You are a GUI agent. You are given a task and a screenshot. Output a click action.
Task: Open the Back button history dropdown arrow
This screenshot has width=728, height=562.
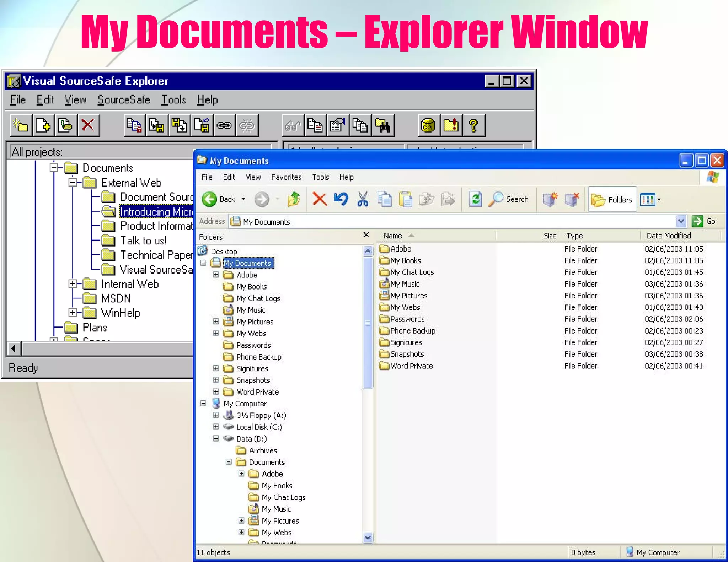coord(243,199)
